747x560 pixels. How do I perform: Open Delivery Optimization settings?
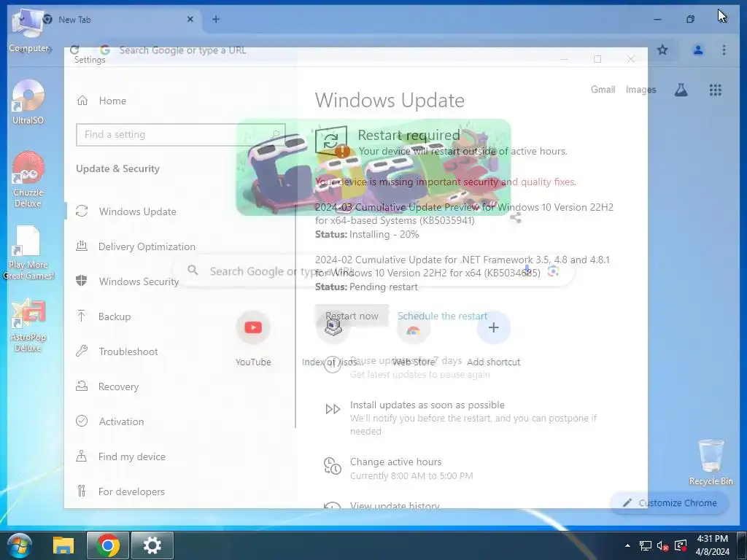136,246
